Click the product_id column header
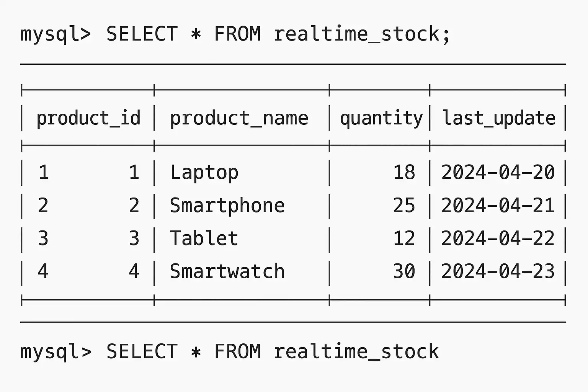The width and height of the screenshot is (588, 392). [88, 118]
